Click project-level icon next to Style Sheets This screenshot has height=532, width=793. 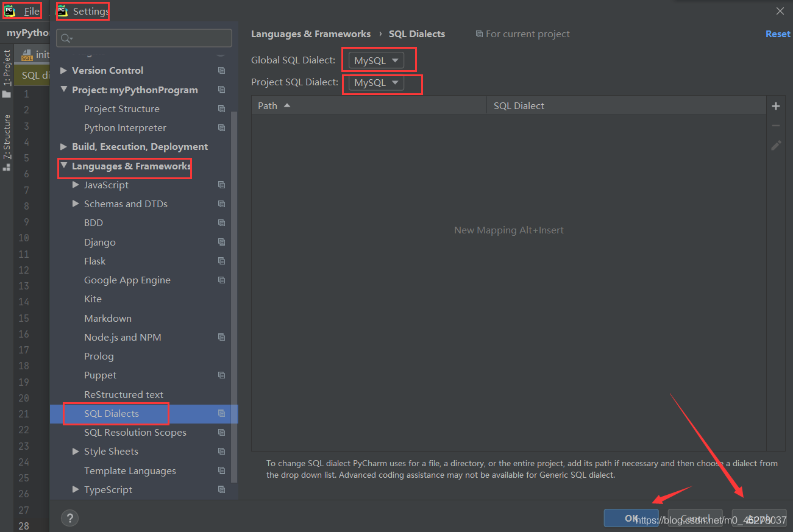[221, 451]
